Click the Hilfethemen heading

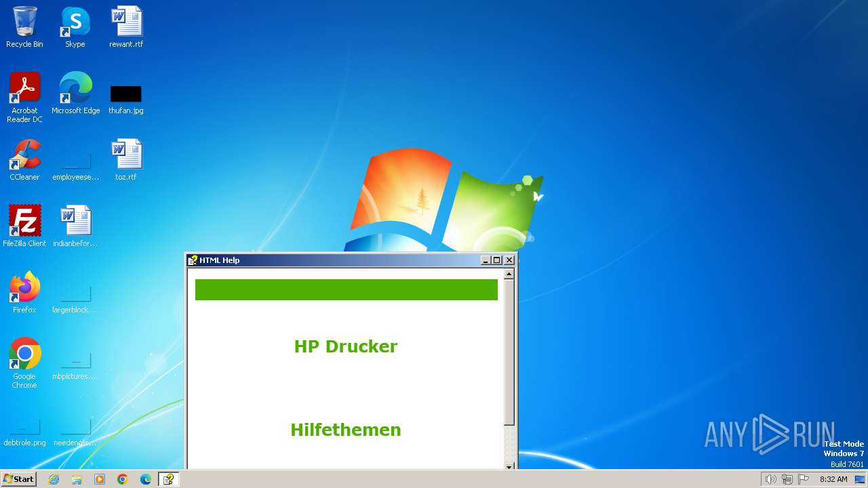tap(346, 430)
